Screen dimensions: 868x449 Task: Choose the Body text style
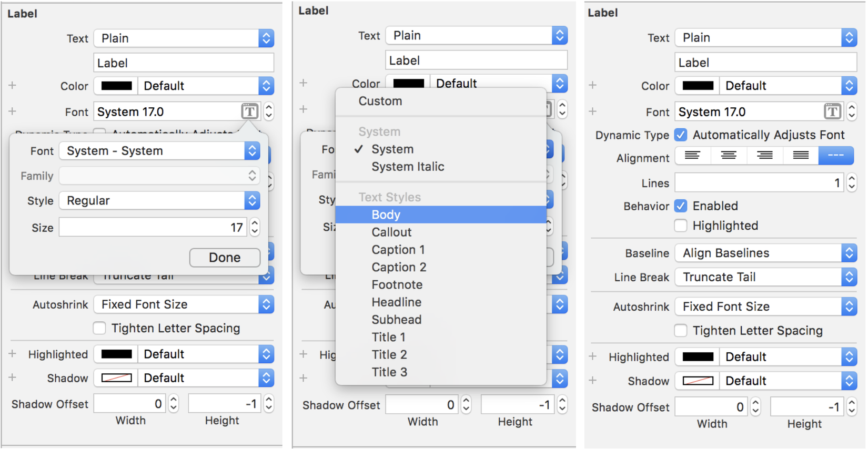(386, 215)
